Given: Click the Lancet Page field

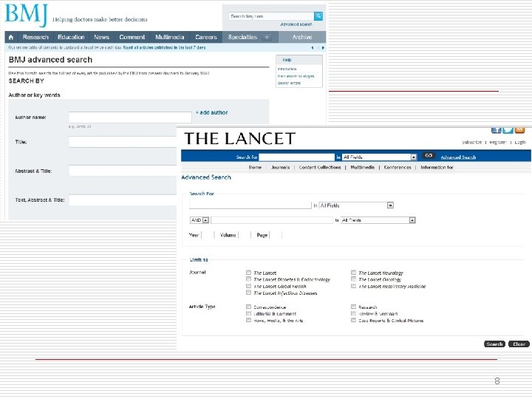Looking at the screenshot, I should pyautogui.click(x=276, y=235).
